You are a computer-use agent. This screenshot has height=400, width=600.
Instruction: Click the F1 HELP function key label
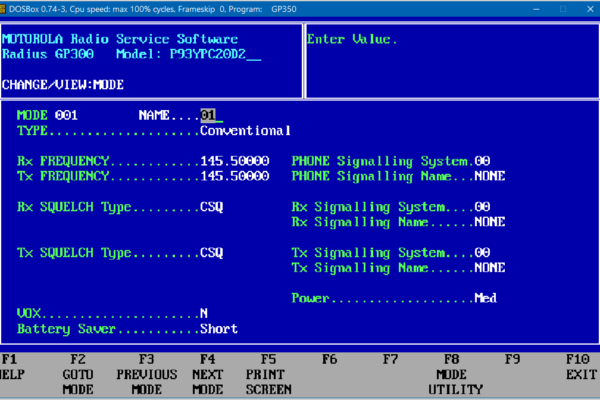click(x=11, y=367)
